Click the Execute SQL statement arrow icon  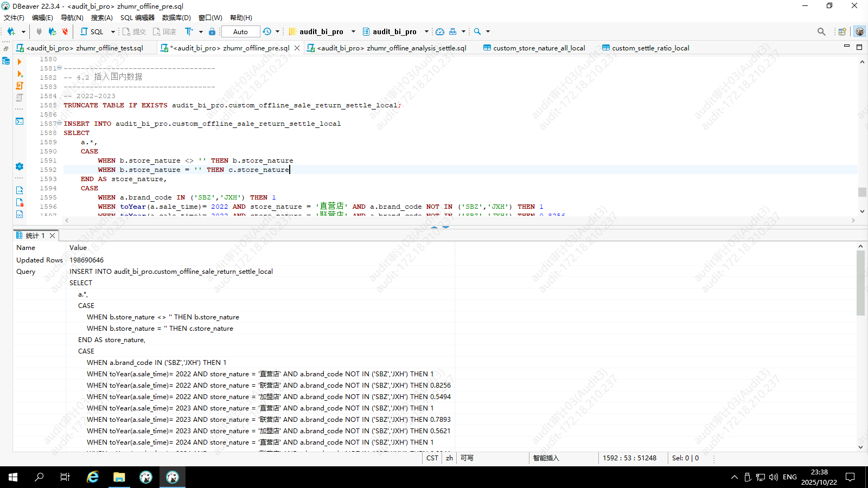pyautogui.click(x=20, y=62)
